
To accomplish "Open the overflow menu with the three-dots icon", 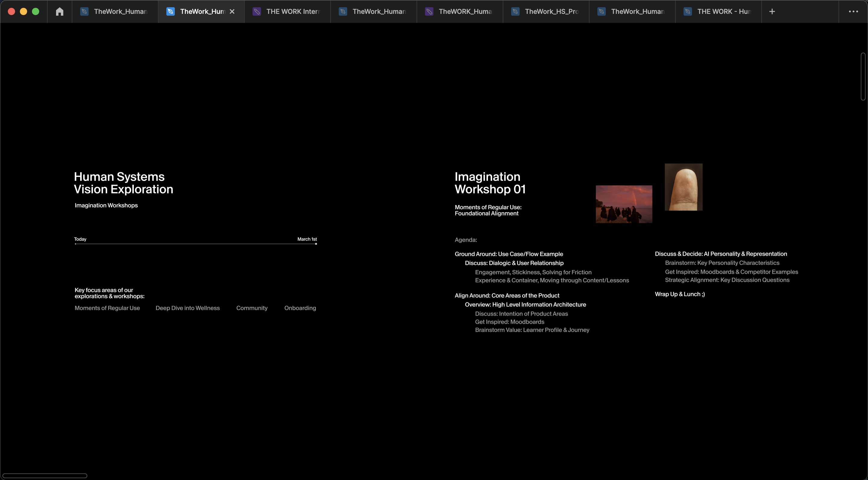I will (854, 11).
